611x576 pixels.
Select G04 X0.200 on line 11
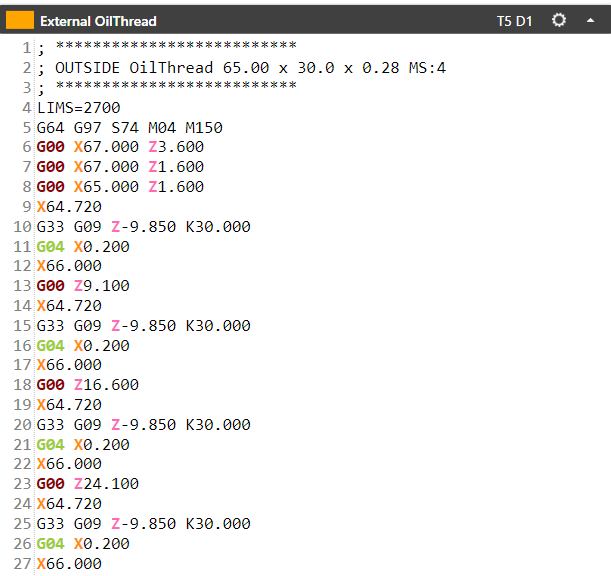[x=83, y=246]
